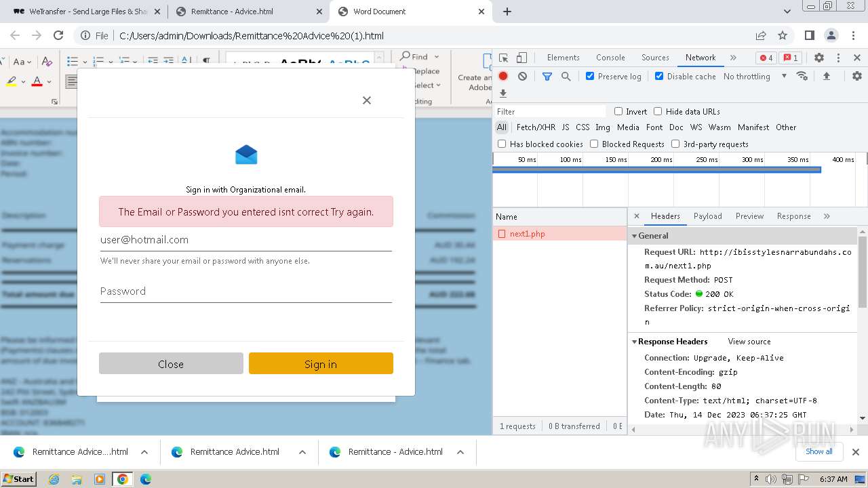Viewport: 868px width, 488px height.
Task: Open browser tab search chevron
Action: (x=787, y=12)
